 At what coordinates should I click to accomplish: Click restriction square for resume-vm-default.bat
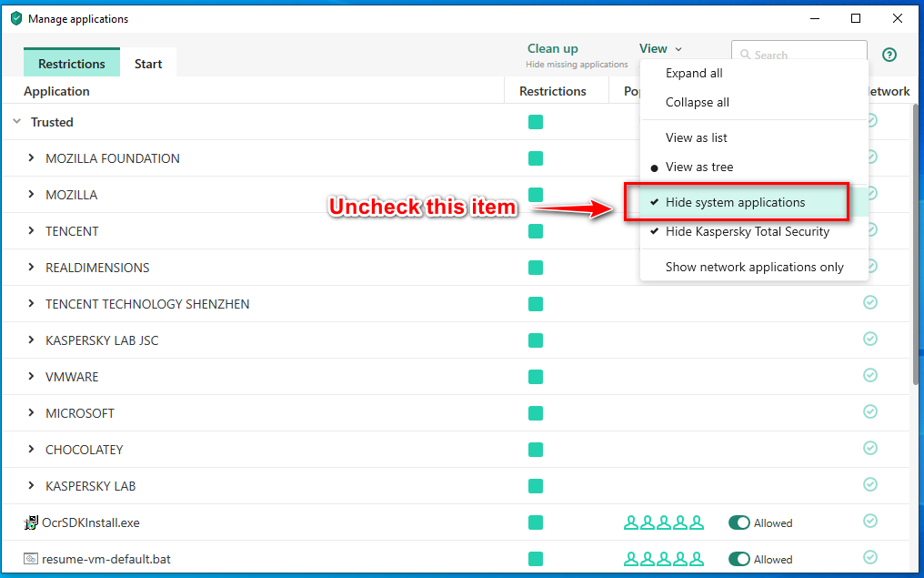[x=535, y=559]
